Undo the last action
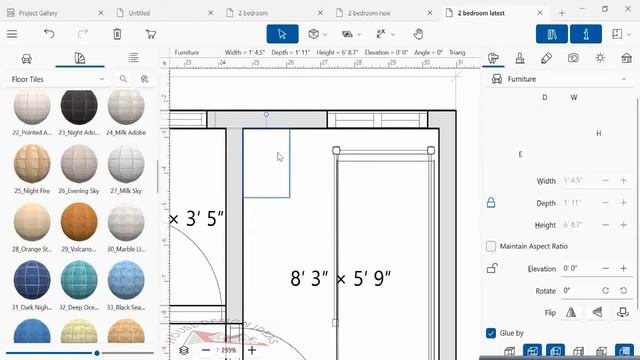This screenshot has width=640, height=360. click(x=49, y=34)
